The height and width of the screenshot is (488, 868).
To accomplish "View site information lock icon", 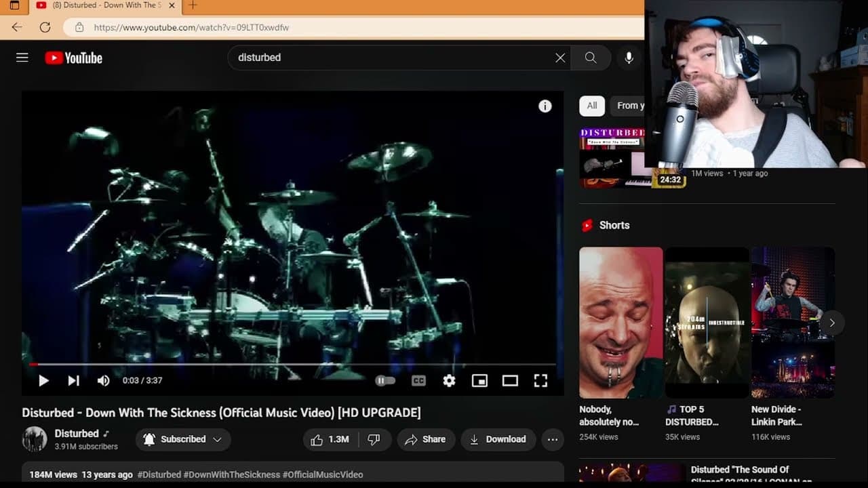I will coord(79,27).
